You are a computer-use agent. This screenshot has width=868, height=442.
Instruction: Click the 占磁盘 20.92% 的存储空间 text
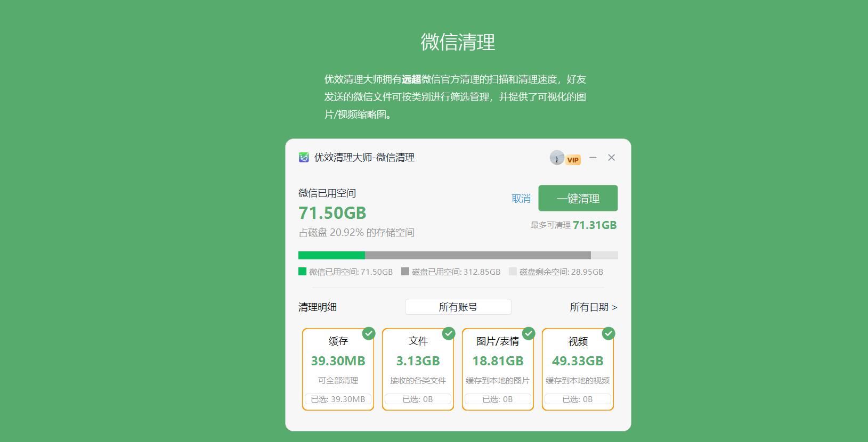(x=356, y=233)
